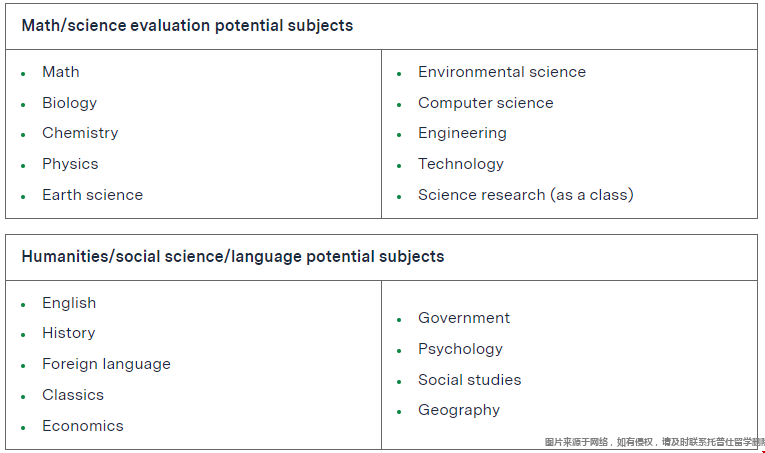Select the Economics subject
The width and height of the screenshot is (765, 453).
coord(83,426)
